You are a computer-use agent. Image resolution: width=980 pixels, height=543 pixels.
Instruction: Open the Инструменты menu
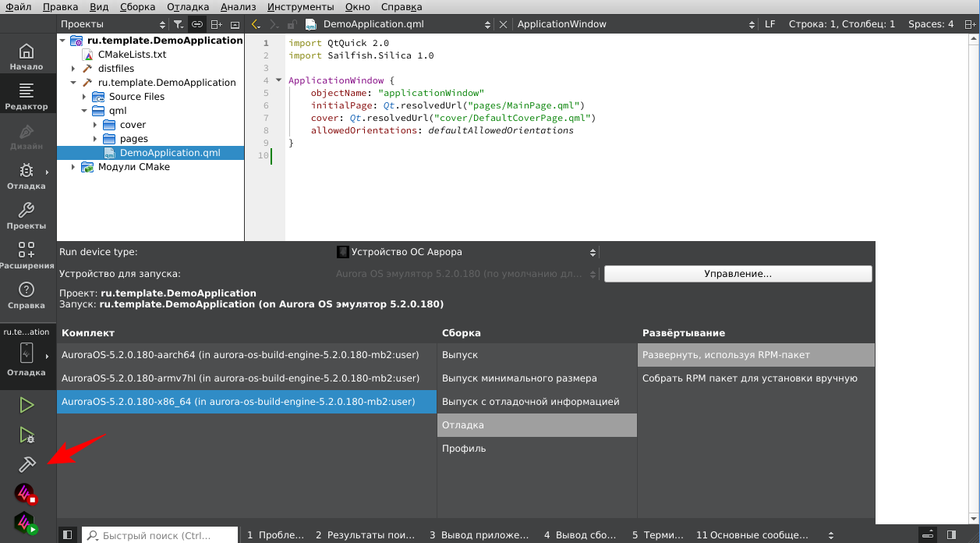pos(300,7)
